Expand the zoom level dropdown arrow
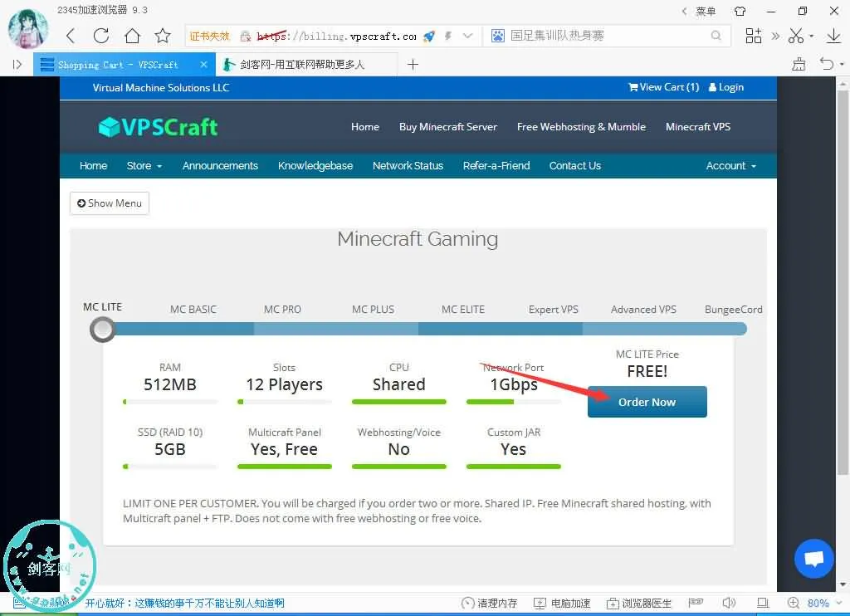This screenshot has height=616, width=850. 839,603
